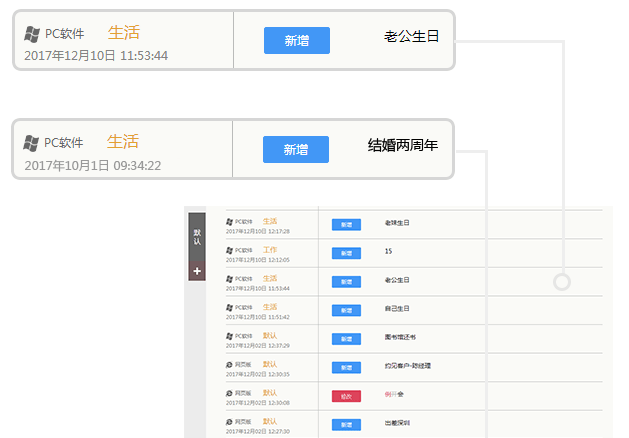Click the 网页版 browser icon in the 12:30:35 row

229,365
